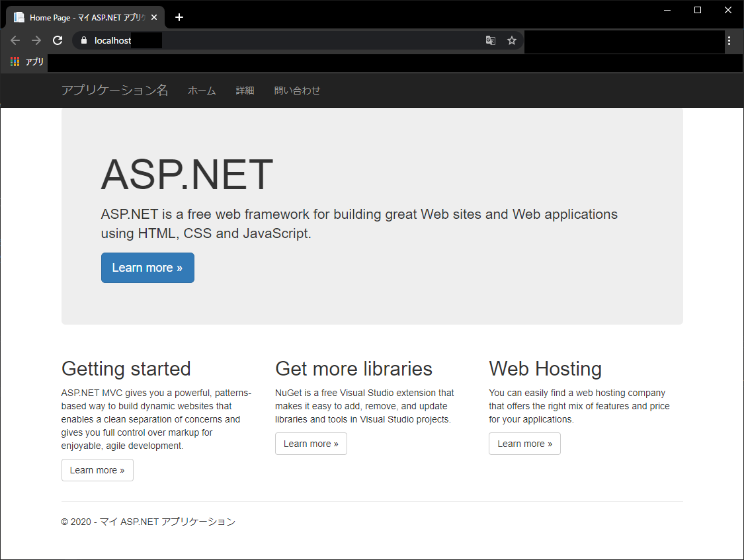Click the アプリケーション名 brand link
Viewport: 744px width, 560px height.
coord(114,90)
